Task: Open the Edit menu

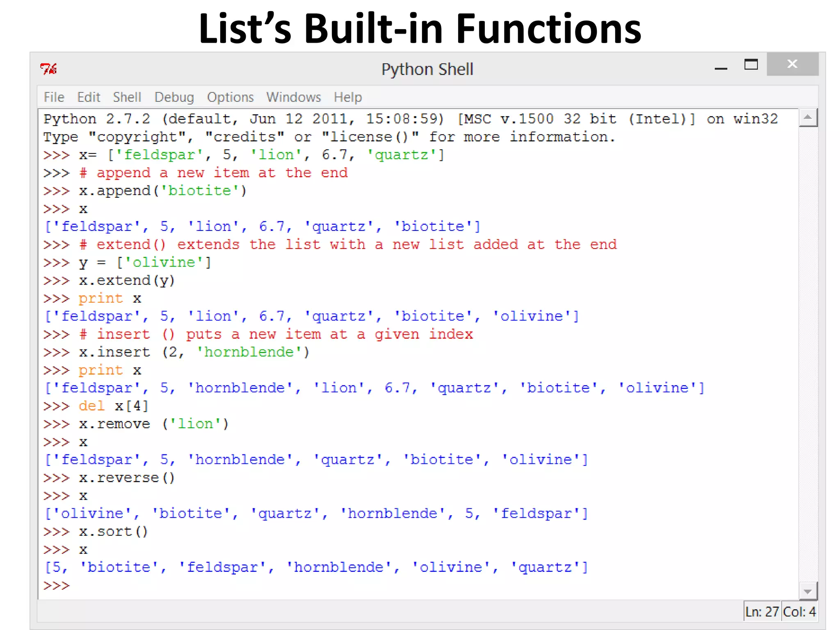Action: click(x=89, y=97)
